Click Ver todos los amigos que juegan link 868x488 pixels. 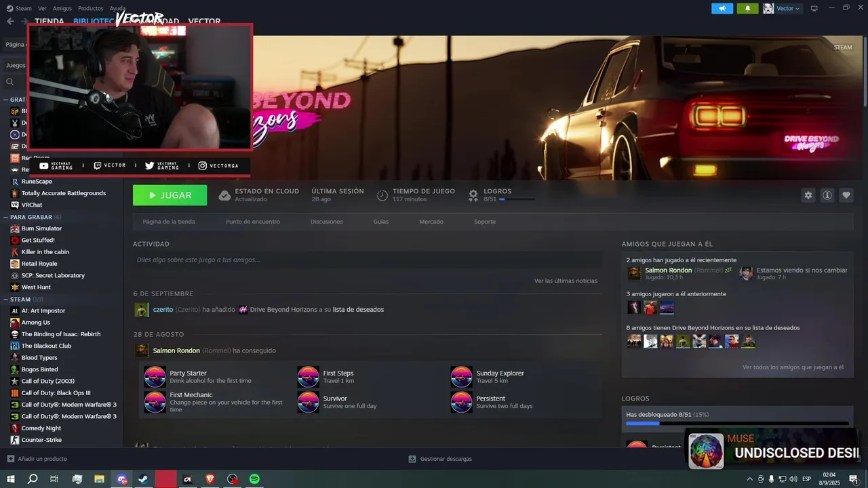tap(793, 367)
